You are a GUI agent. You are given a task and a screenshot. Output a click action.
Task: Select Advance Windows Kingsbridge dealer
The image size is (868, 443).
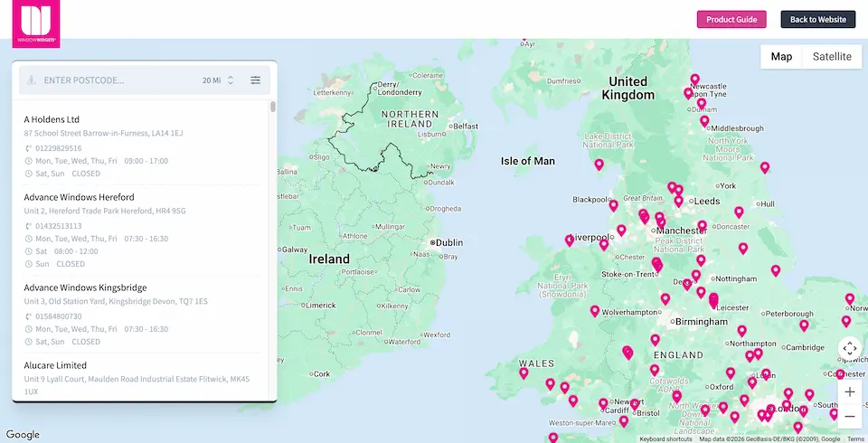85,287
